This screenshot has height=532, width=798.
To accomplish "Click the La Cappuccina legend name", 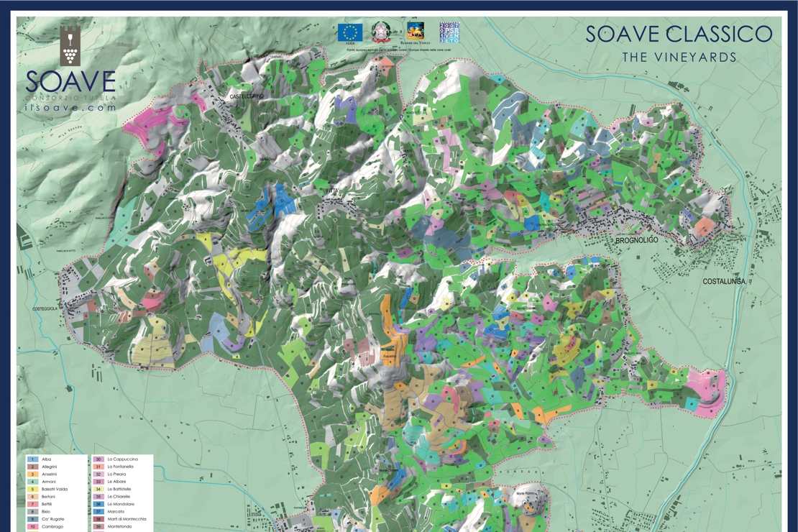I will [x=123, y=459].
